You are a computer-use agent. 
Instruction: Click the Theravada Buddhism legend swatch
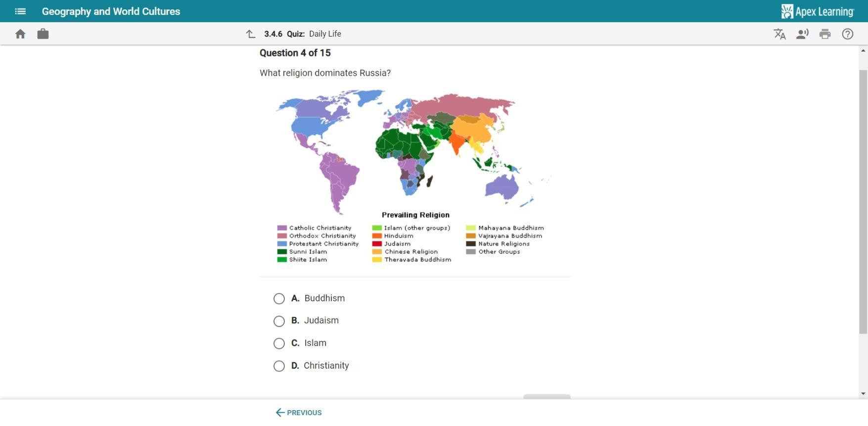377,260
